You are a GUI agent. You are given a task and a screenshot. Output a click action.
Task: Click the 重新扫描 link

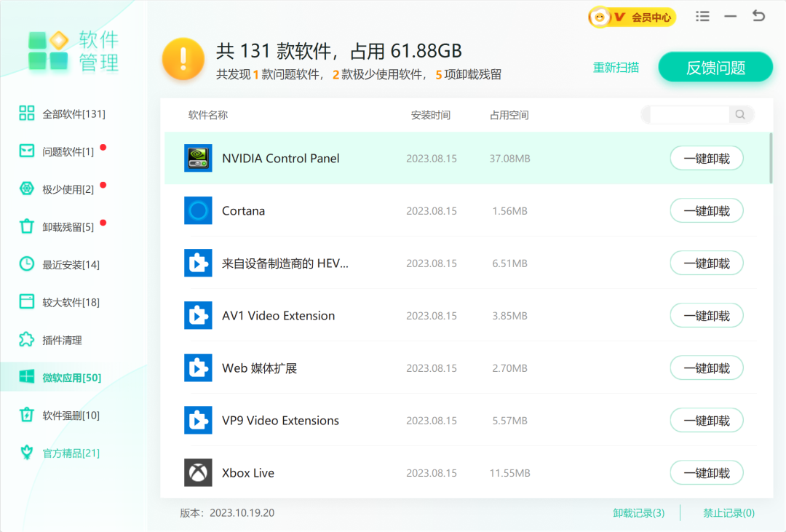[x=616, y=67]
